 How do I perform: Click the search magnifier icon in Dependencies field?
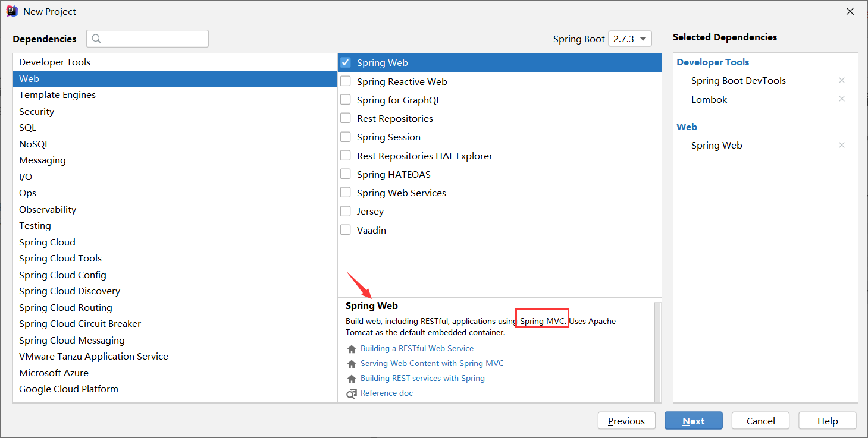pos(96,39)
